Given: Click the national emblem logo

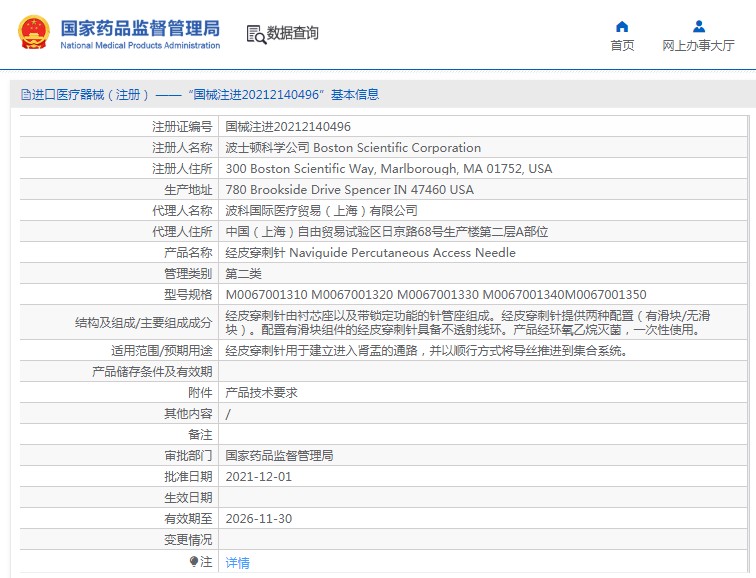Looking at the screenshot, I should [x=34, y=32].
